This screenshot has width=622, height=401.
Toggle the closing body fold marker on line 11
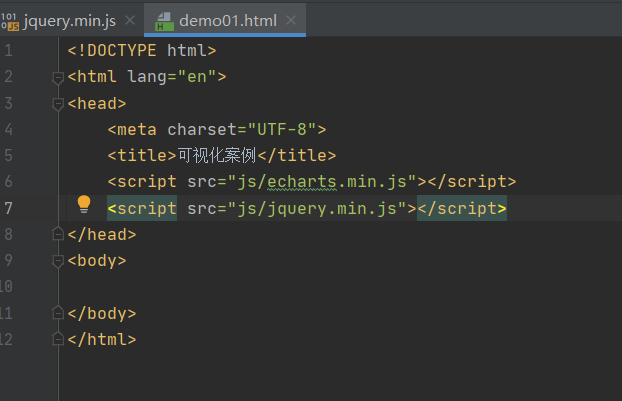tap(58, 313)
